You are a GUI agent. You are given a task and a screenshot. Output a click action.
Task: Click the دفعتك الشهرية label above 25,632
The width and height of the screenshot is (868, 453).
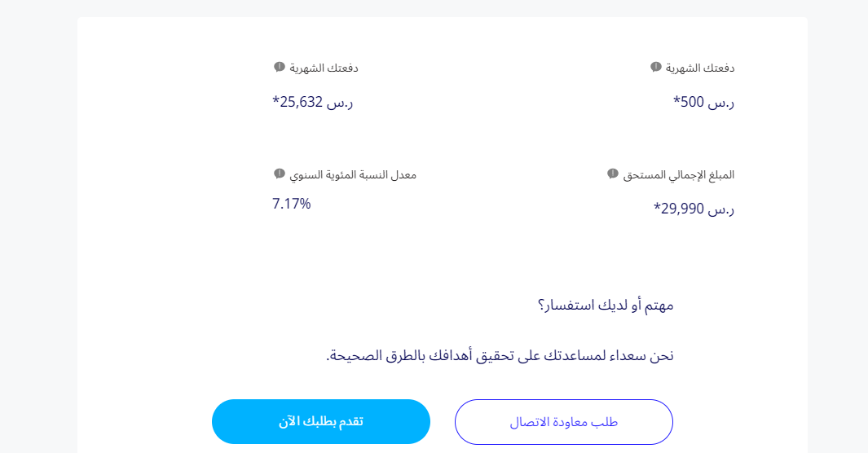pyautogui.click(x=324, y=68)
